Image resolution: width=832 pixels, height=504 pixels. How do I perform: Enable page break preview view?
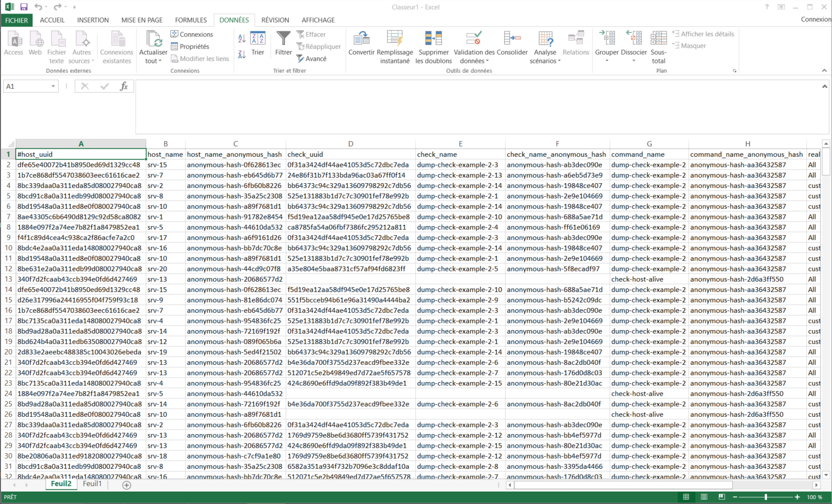click(721, 497)
